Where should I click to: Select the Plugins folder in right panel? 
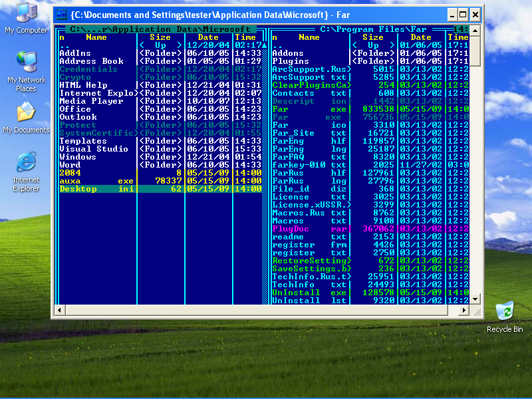pos(370,61)
